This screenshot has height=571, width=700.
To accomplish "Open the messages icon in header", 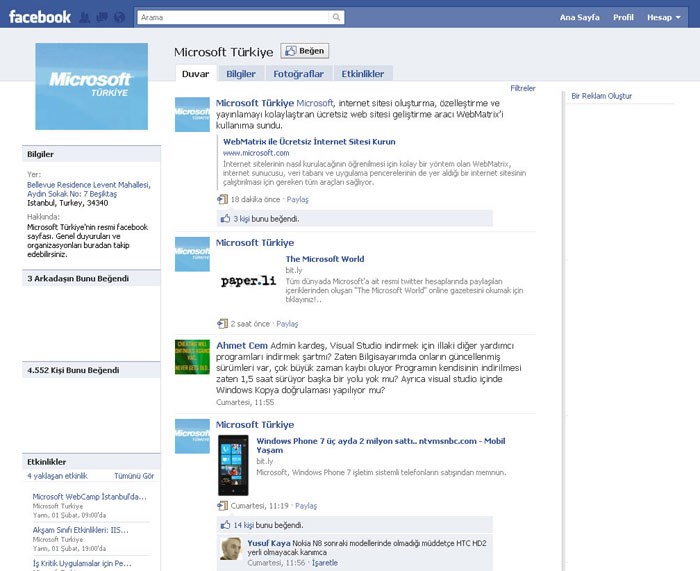I will 103,18.
